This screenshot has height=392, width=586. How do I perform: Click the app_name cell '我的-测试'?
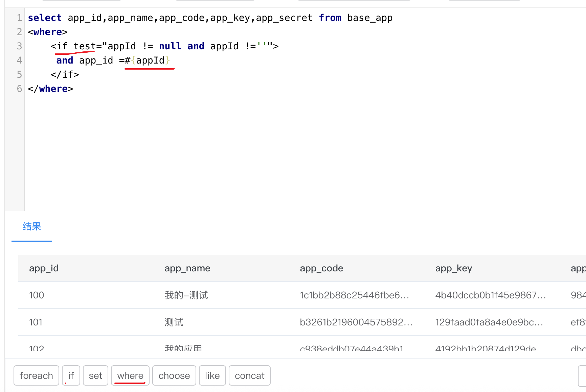(x=186, y=295)
